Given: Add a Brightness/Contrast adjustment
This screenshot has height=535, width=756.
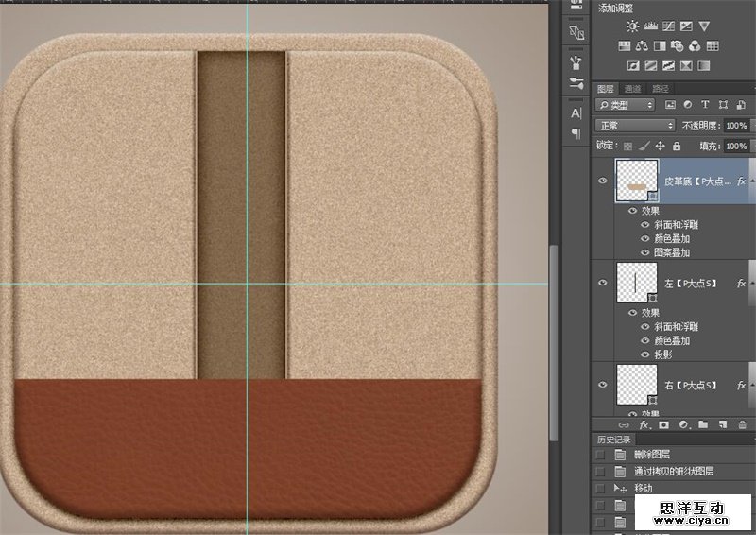Looking at the screenshot, I should (632, 26).
